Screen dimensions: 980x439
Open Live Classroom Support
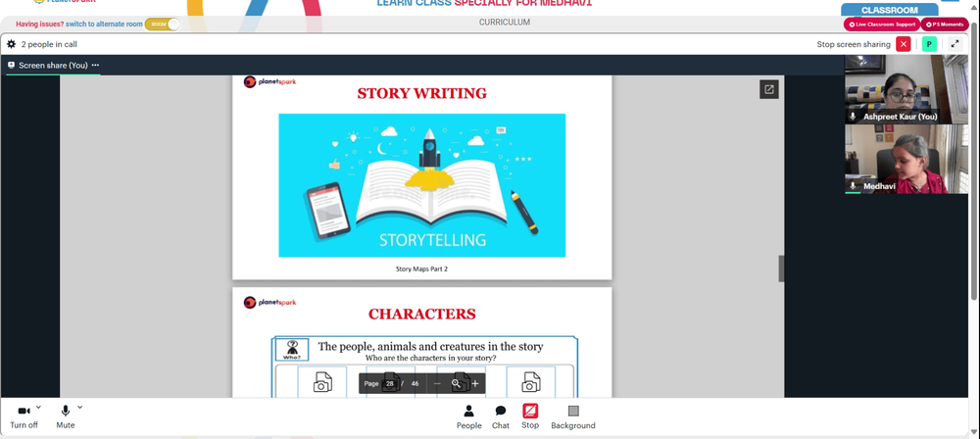pyautogui.click(x=881, y=24)
